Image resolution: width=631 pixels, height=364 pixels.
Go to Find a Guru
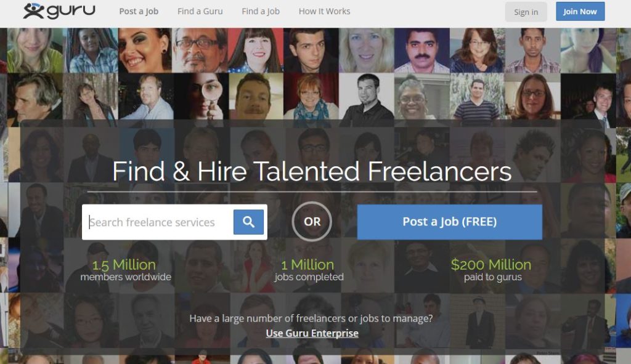(x=200, y=11)
